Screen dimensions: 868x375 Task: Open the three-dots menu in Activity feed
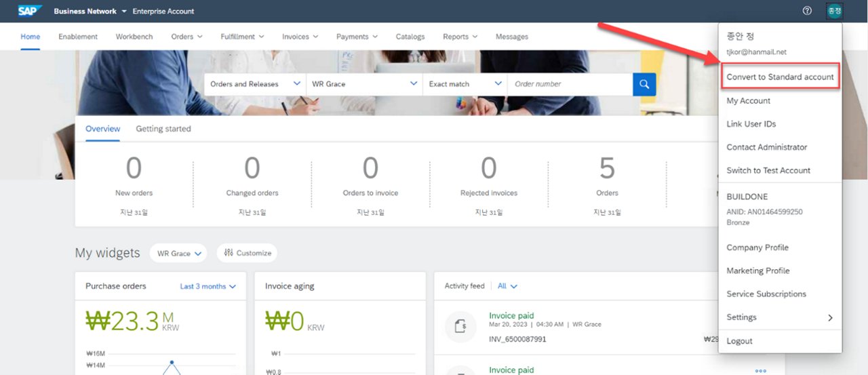[760, 371]
